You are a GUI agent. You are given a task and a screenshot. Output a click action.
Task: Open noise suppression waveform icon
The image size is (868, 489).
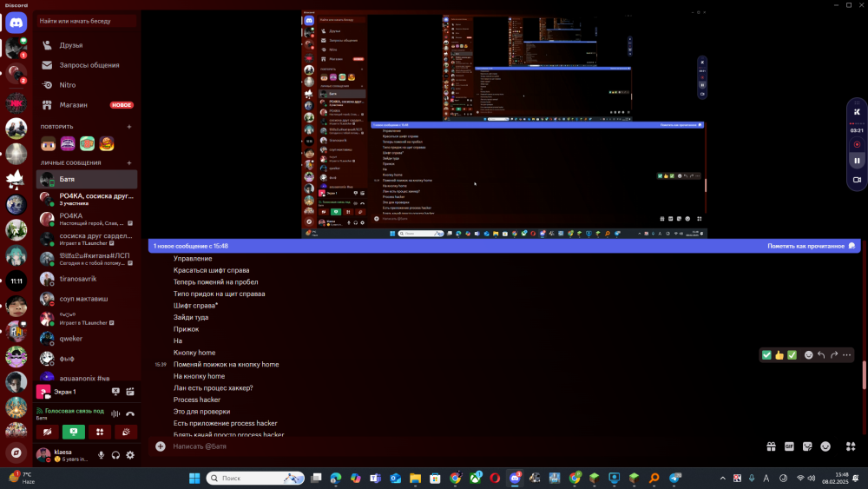click(x=115, y=413)
